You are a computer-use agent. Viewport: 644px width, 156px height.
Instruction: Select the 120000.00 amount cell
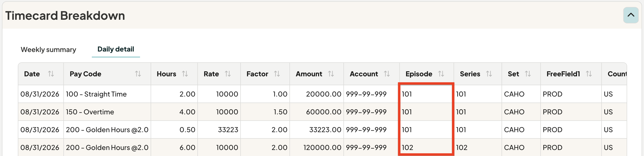coord(317,148)
